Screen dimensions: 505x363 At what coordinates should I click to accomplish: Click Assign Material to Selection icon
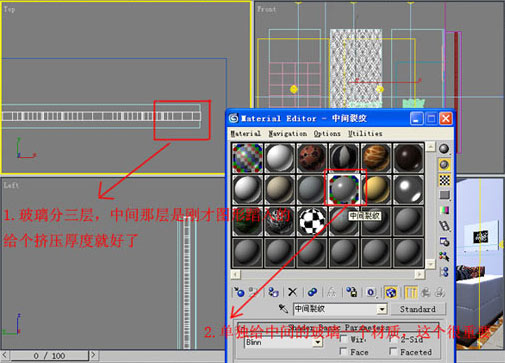coord(273,292)
